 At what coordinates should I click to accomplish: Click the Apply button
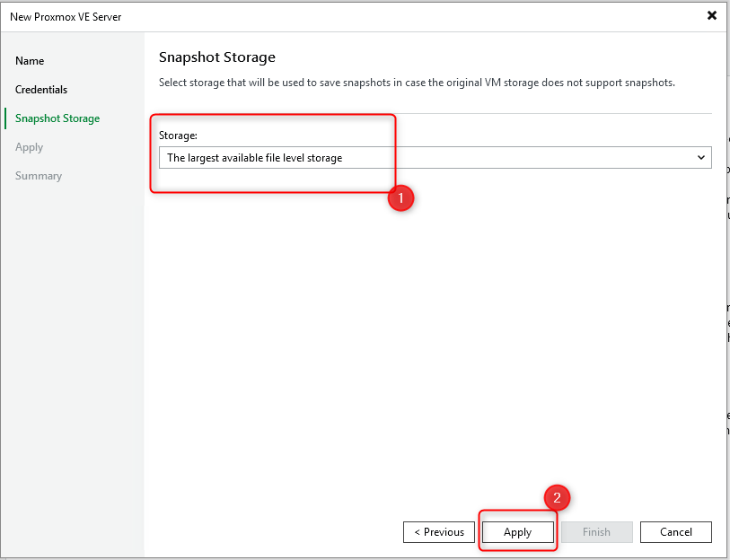517,531
